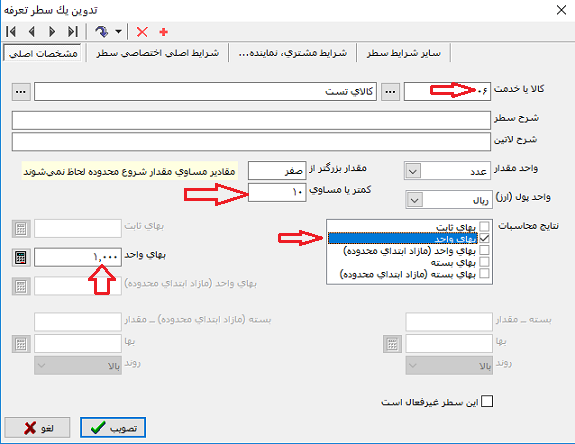Viewport: 575px width, 444px height.
Task: Open calculator icon for بهاي واحد
Action: click(x=21, y=257)
